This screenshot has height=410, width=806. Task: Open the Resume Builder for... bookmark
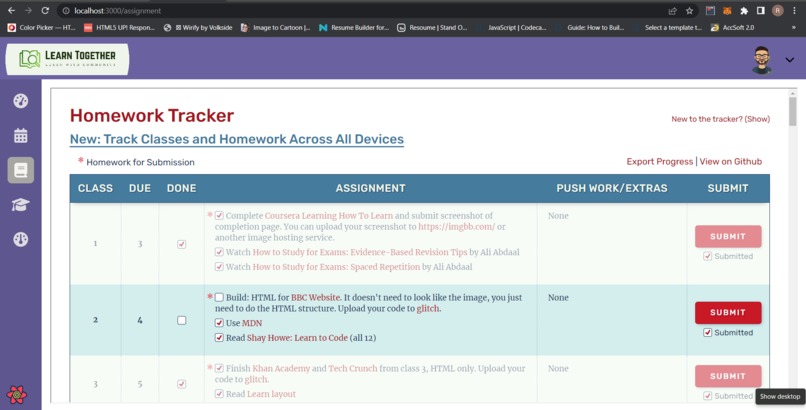pyautogui.click(x=354, y=28)
